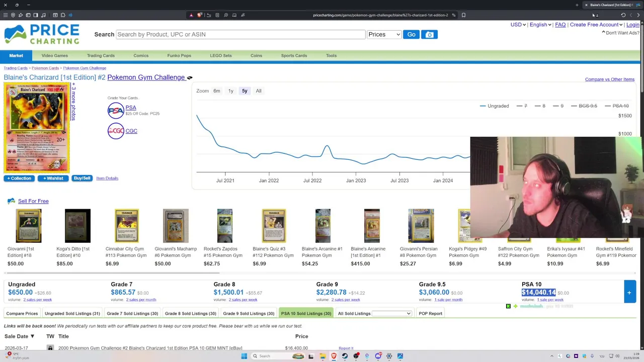This screenshot has height=362, width=644.
Task: Click the icon beside Pokemon Gym Challenge title
Action: [x=190, y=78]
